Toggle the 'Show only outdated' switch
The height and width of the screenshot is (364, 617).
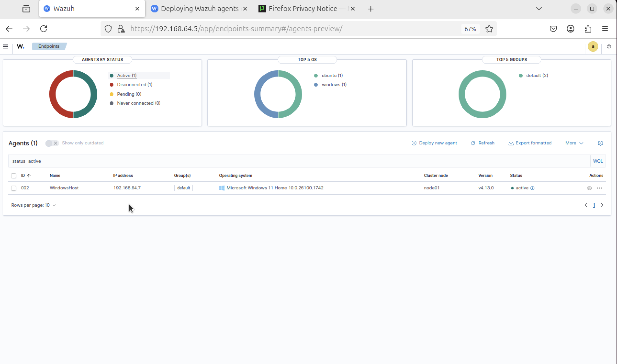(52, 143)
